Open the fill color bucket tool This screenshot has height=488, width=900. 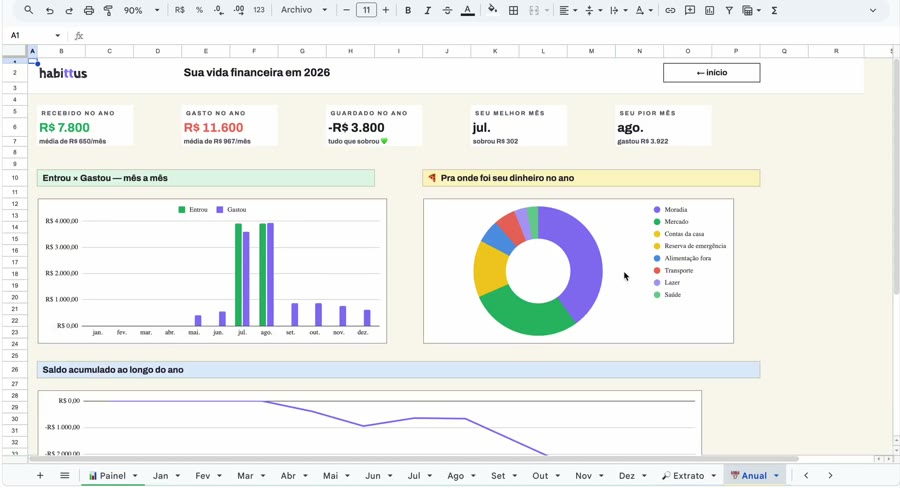pos(492,10)
